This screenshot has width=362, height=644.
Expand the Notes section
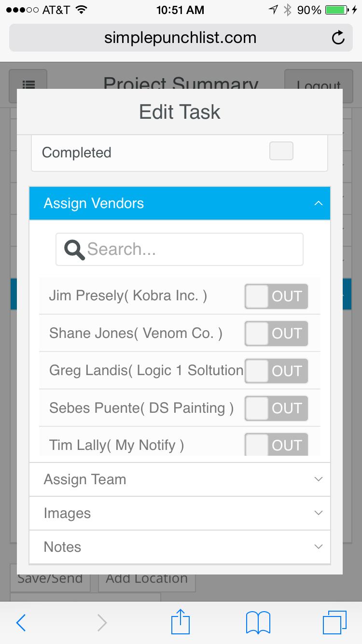(180, 547)
